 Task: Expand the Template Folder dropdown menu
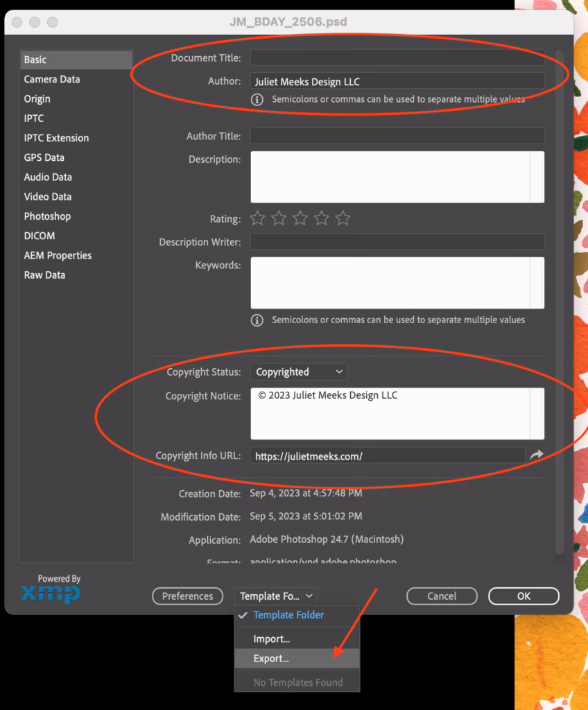pyautogui.click(x=275, y=596)
